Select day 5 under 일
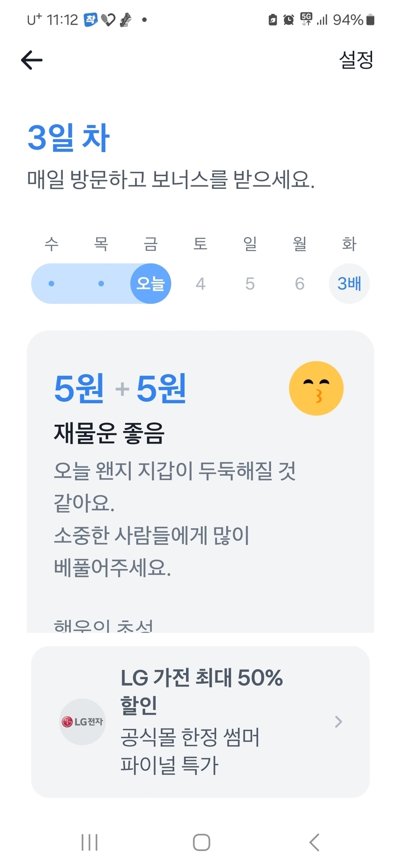The height and width of the screenshot is (868, 401). [250, 283]
